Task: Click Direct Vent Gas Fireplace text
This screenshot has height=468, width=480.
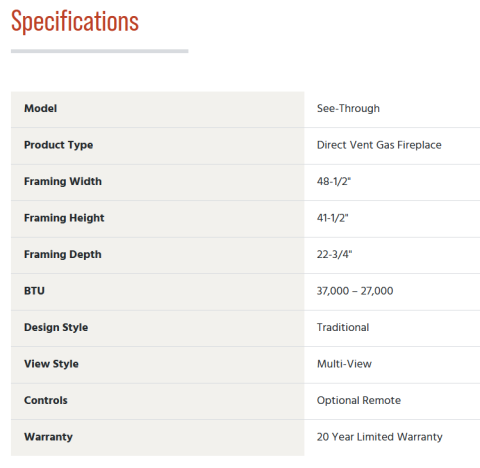Action: coord(379,145)
